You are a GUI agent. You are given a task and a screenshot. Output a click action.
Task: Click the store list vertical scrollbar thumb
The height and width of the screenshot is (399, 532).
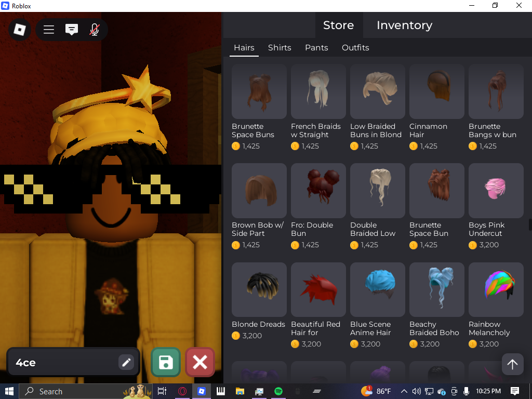coord(530,225)
